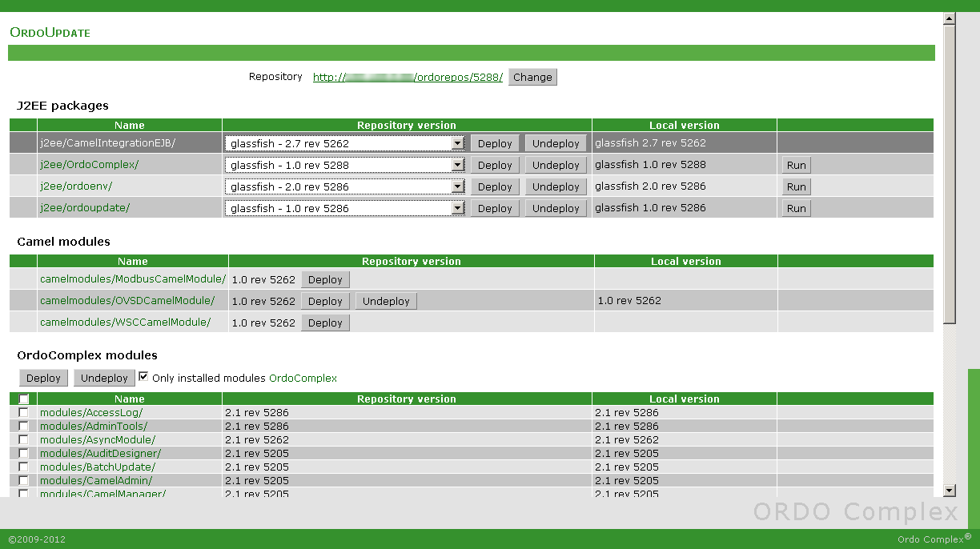Deploy j2ee/OrdoComplex package
The height and width of the screenshot is (549, 980).
495,165
